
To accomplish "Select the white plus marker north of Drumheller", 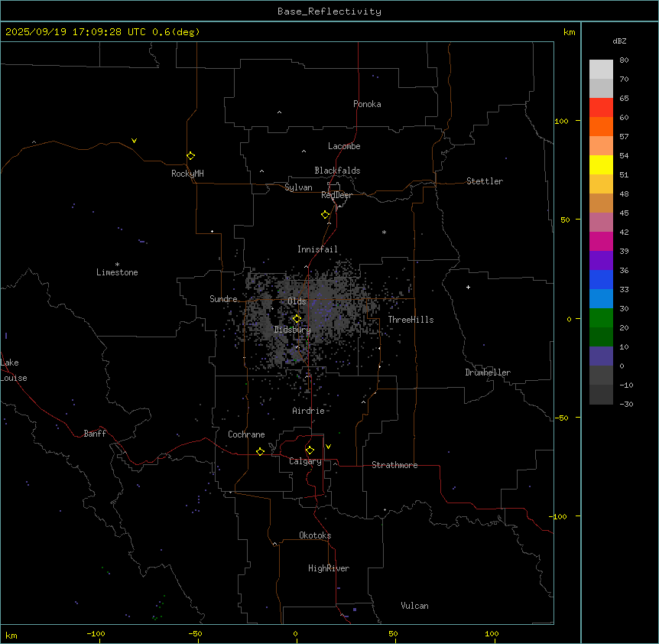I will click(468, 287).
